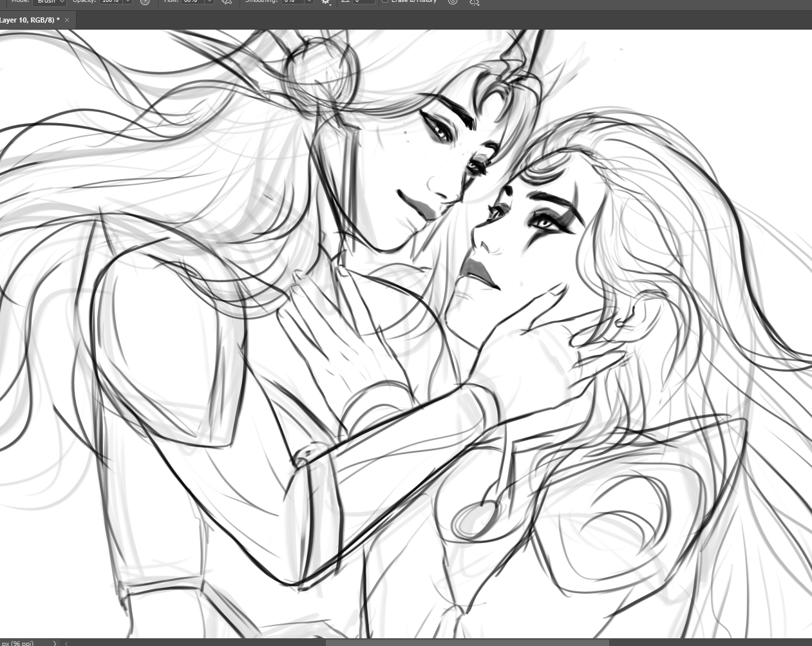Open smoothing options gear icon
The width and height of the screenshot is (812, 646).
point(326,1)
